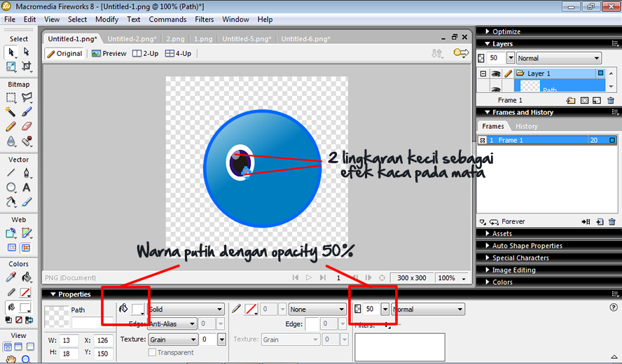622x364 pixels.
Task: Toggle Show slices and hotspots button
Action: pos(26,248)
